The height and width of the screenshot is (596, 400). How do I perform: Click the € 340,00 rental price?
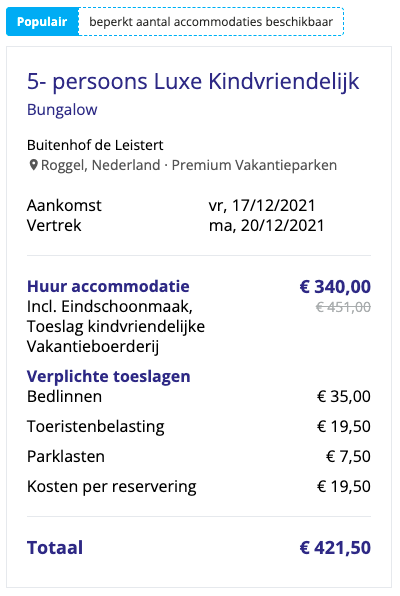(x=335, y=287)
